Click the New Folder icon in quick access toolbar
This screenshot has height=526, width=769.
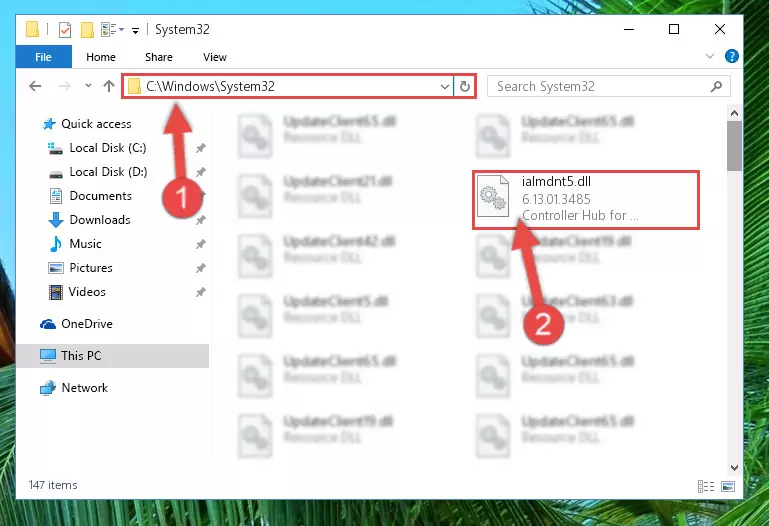tap(87, 30)
